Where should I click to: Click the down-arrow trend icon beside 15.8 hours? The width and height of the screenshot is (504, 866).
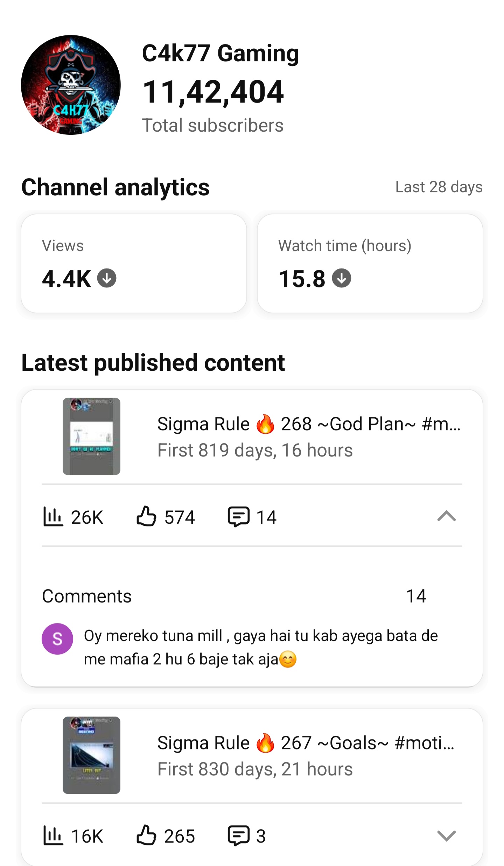(341, 278)
